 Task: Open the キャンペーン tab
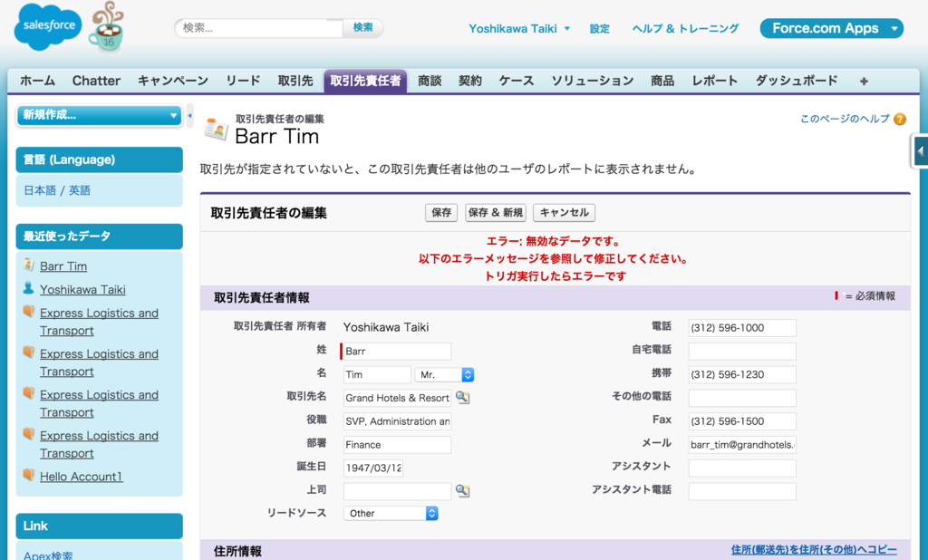point(173,81)
